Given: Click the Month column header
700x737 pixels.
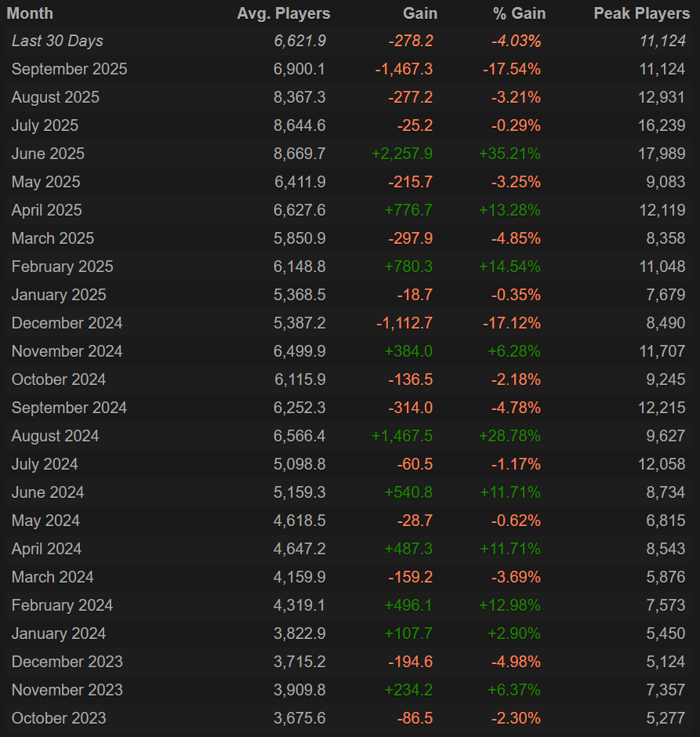Looking at the screenshot, I should click(x=30, y=13).
